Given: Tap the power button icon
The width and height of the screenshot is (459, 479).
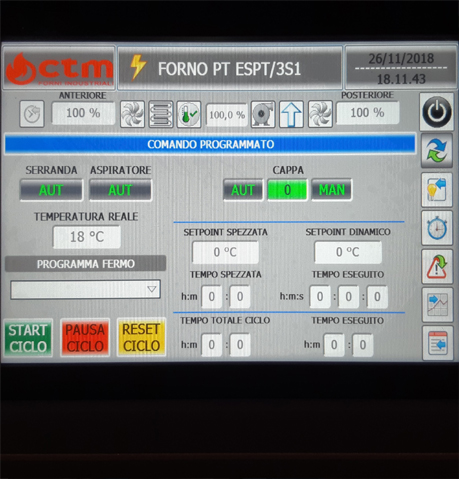Looking at the screenshot, I should coord(437,112).
